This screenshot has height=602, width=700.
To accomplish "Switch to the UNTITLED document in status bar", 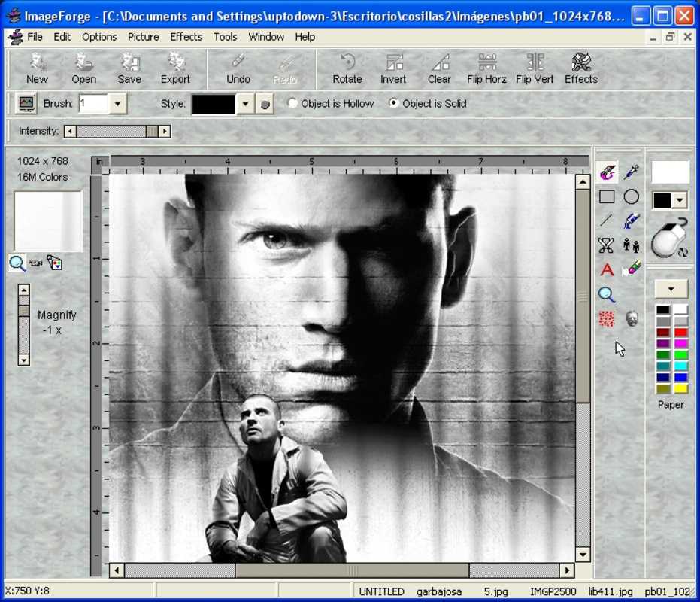I will click(382, 591).
